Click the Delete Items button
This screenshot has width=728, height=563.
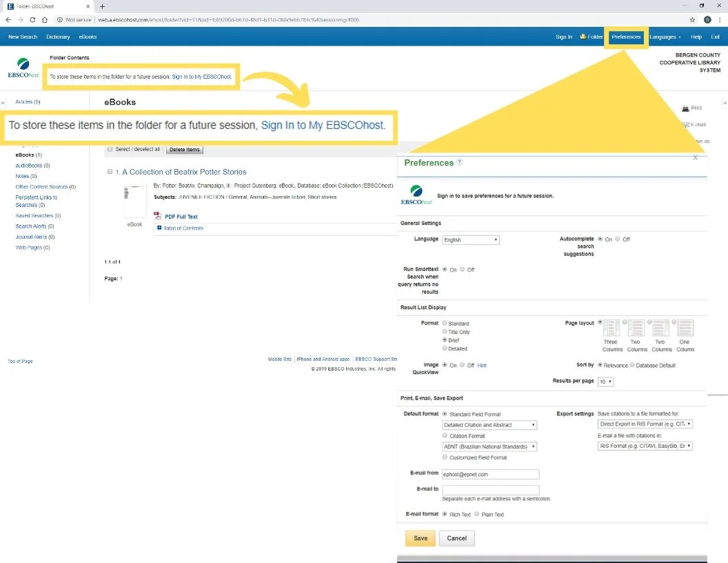click(x=184, y=150)
